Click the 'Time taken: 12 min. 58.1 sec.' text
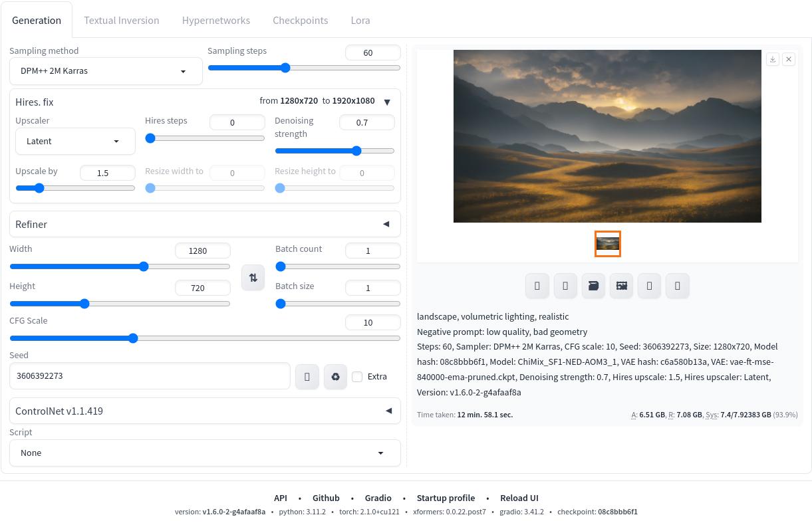The width and height of the screenshot is (812, 523). 465,415
